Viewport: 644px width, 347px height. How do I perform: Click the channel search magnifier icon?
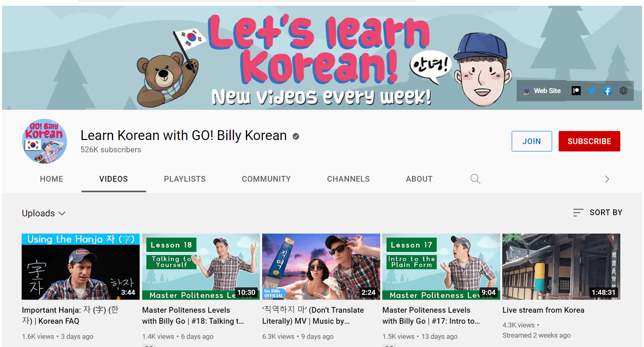(475, 179)
